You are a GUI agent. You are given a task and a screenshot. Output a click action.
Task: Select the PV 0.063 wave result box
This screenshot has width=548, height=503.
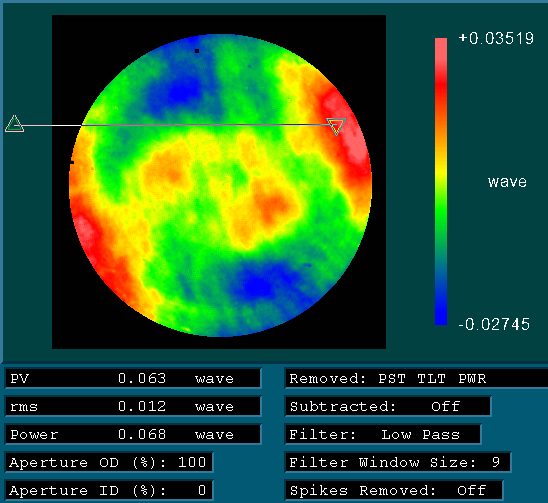tap(133, 379)
